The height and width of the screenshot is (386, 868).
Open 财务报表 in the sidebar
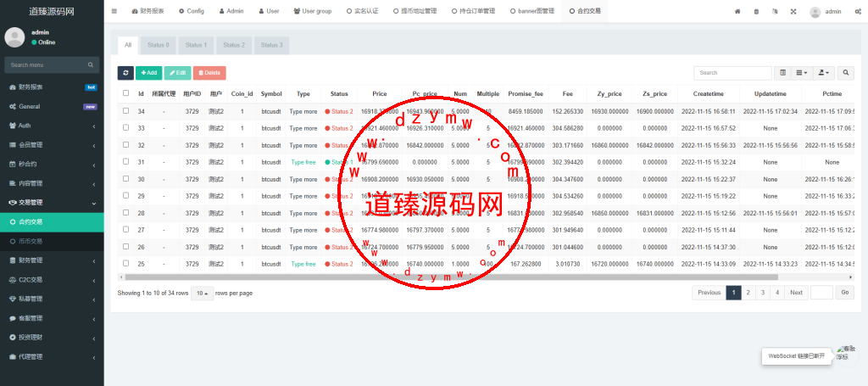52,87
